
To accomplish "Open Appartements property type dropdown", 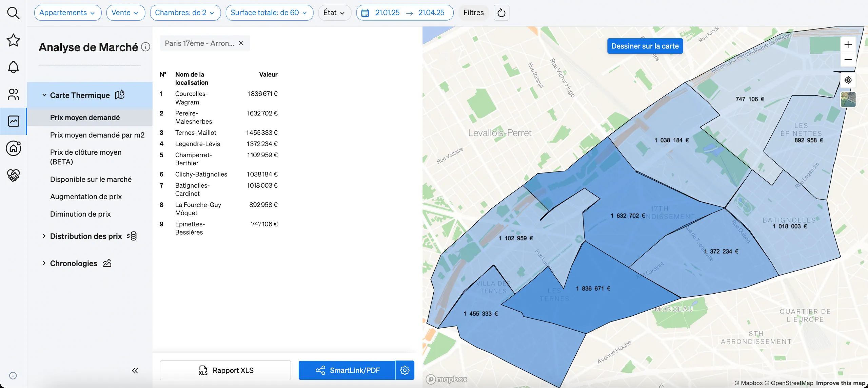I will pos(67,13).
